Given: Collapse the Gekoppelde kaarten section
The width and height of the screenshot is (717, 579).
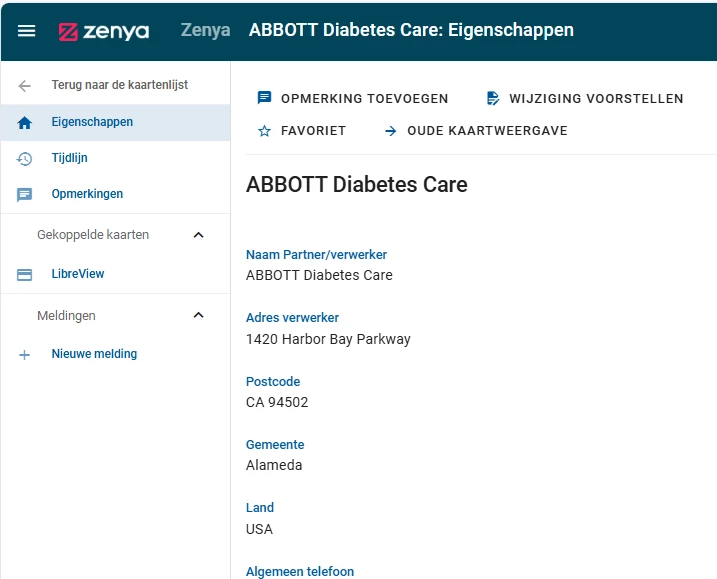Looking at the screenshot, I should pos(198,235).
